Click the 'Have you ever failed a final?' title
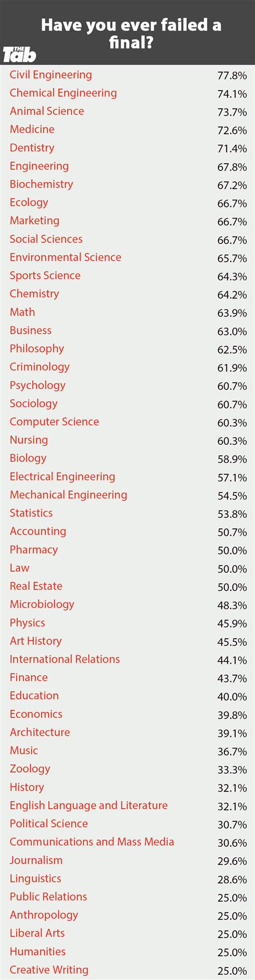This screenshot has height=980, width=255. pos(131,32)
